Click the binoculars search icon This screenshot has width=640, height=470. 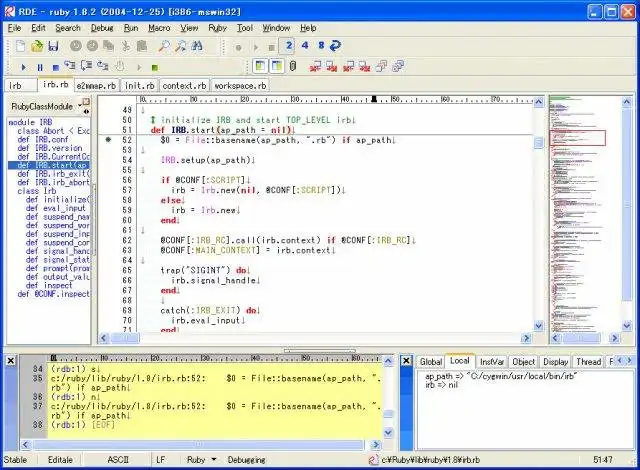197,46
